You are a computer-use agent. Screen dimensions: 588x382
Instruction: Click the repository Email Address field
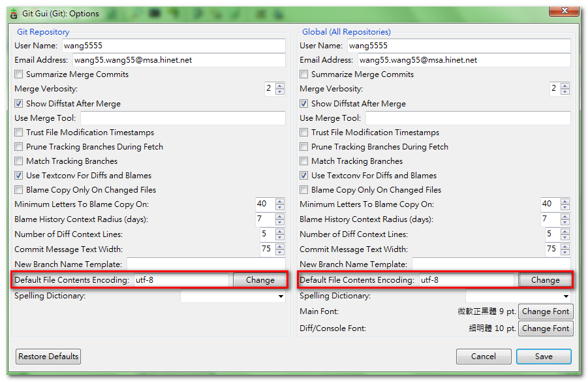(174, 60)
